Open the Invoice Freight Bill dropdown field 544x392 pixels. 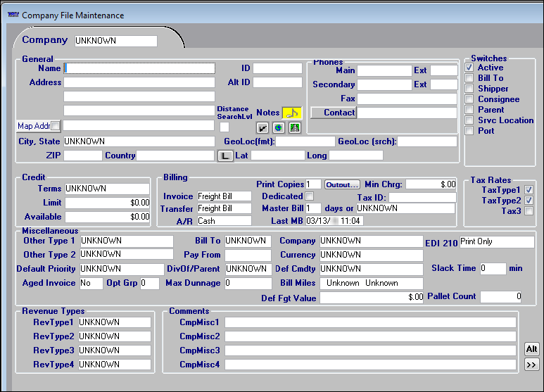tap(224, 196)
